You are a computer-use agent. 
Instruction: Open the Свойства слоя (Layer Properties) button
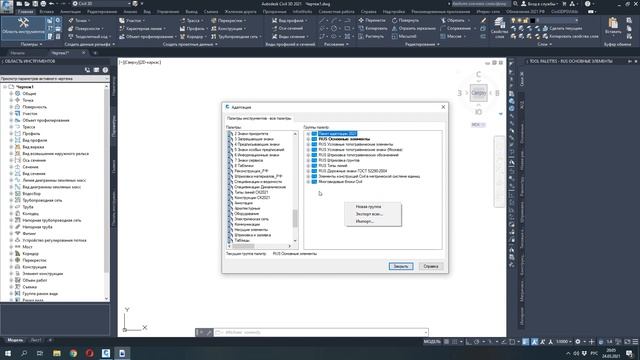499,28
